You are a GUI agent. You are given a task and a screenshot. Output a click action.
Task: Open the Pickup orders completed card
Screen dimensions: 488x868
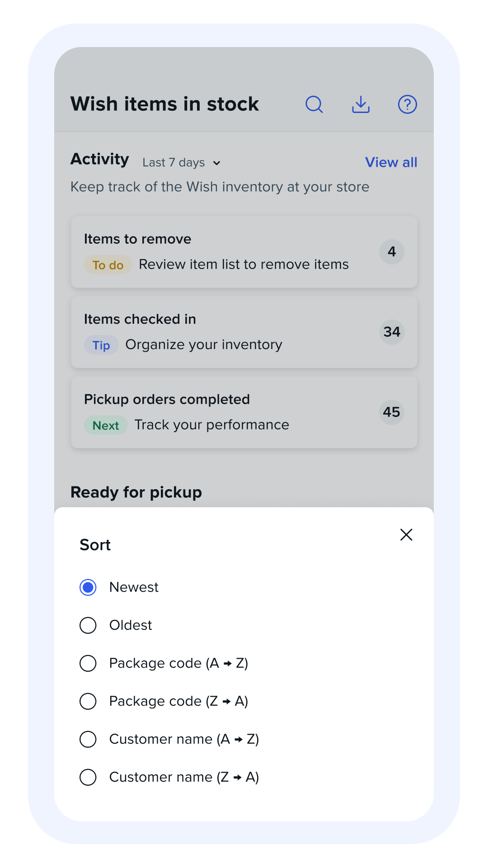pos(244,412)
